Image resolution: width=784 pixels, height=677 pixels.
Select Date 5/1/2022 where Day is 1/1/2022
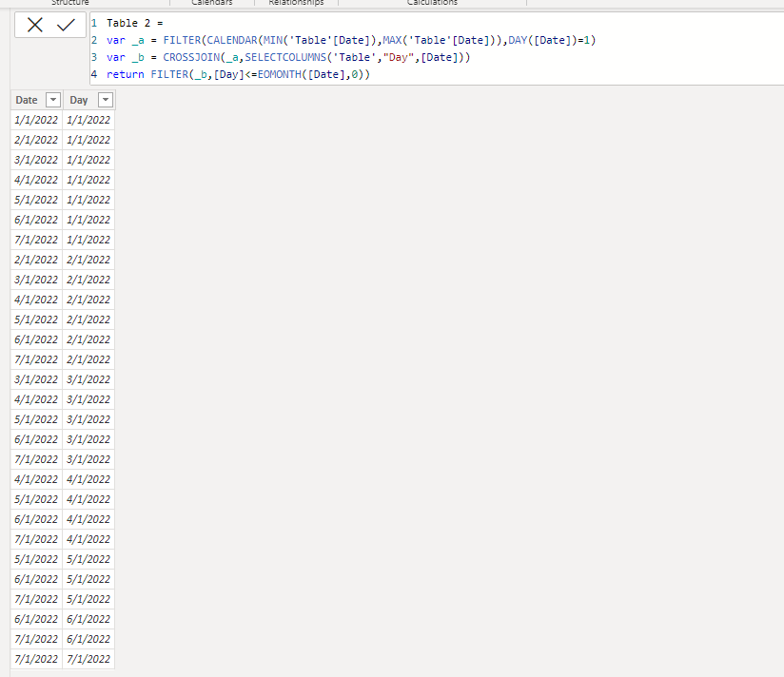[x=36, y=200]
